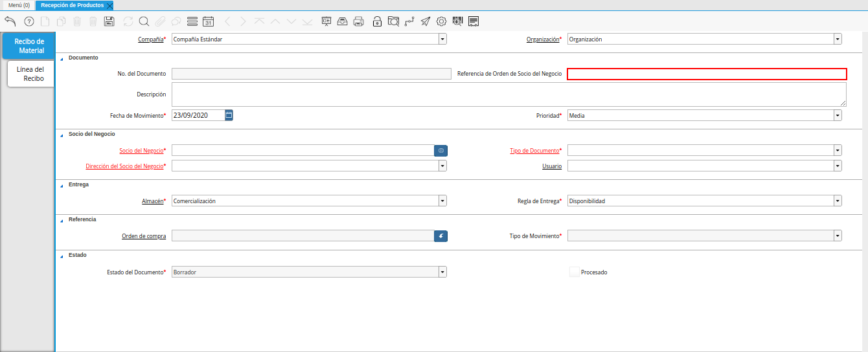The width and height of the screenshot is (868, 352).
Task: Open the calendar history icon in toolbar
Action: pos(208,21)
